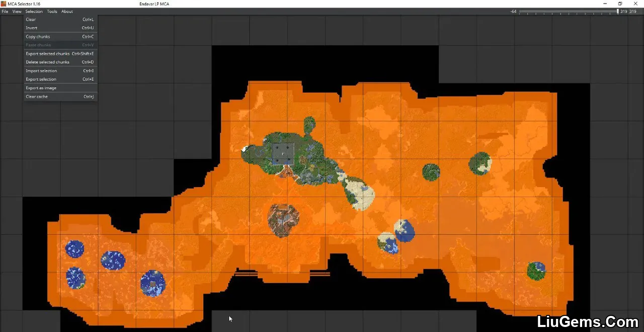Select the Clear cache menu entry

(x=60, y=97)
